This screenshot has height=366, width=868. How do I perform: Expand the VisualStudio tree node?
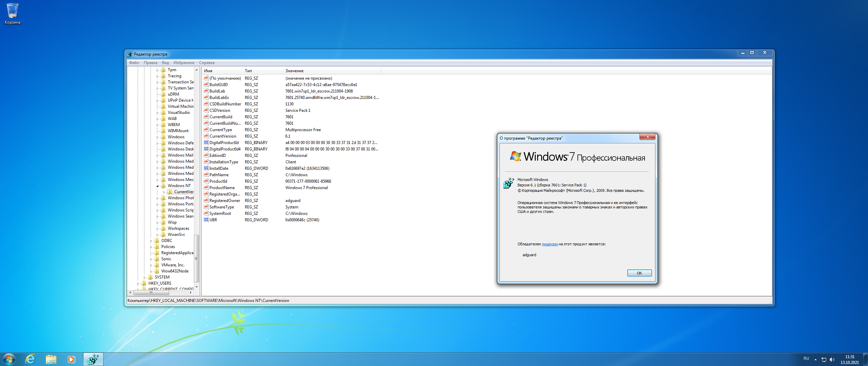tap(157, 113)
